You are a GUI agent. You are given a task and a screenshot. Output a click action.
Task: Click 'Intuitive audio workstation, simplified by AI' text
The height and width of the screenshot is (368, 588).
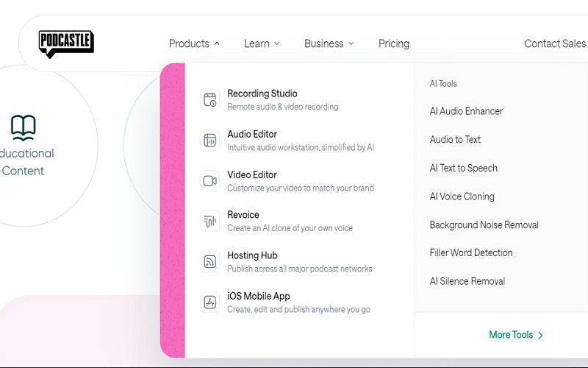coord(301,148)
